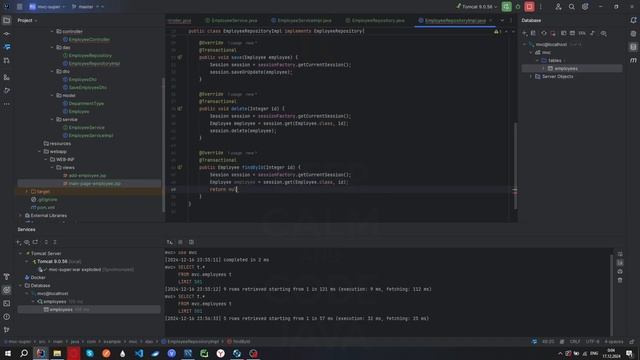Viewport: 640px width, 360px height.
Task: Open transaction mode Tx control in console
Action: pyautogui.click(x=169, y=242)
